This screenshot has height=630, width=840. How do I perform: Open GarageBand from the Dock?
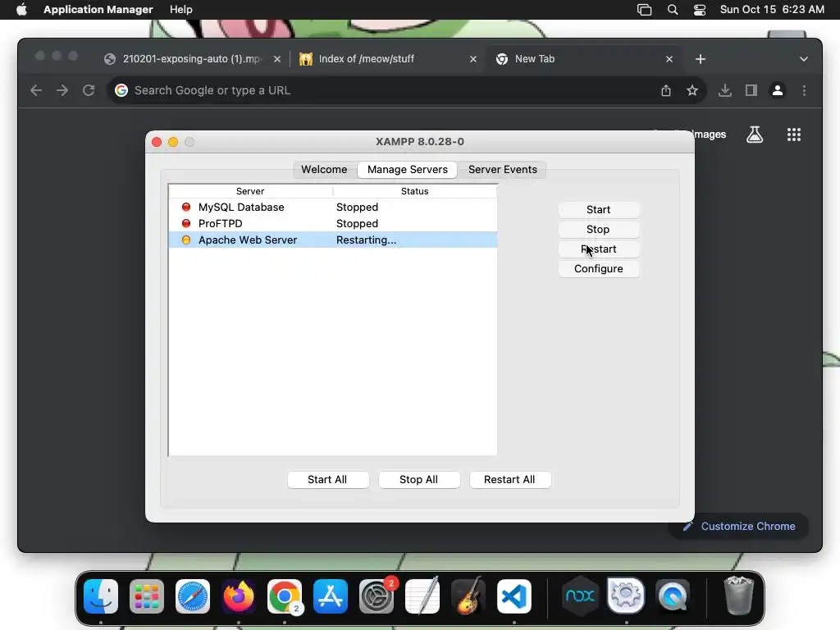pos(468,596)
